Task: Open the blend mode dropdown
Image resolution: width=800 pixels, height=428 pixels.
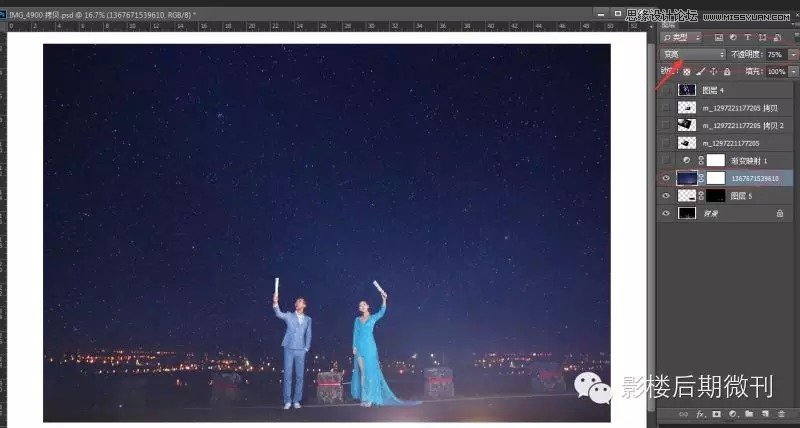Action: click(692, 54)
